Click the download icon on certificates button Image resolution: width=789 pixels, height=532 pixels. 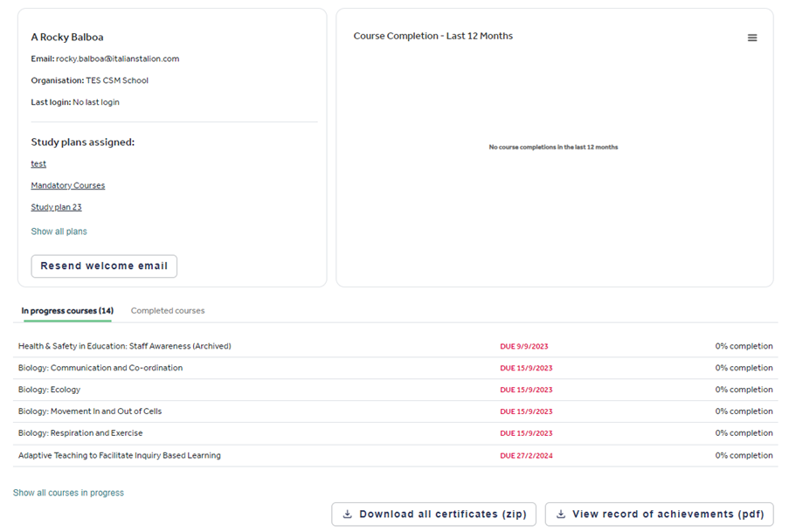tap(348, 514)
